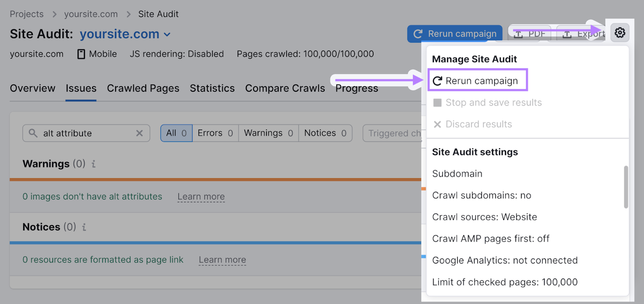Open Google Analytics: not connected setting
This screenshot has height=304, width=644.
(x=505, y=261)
